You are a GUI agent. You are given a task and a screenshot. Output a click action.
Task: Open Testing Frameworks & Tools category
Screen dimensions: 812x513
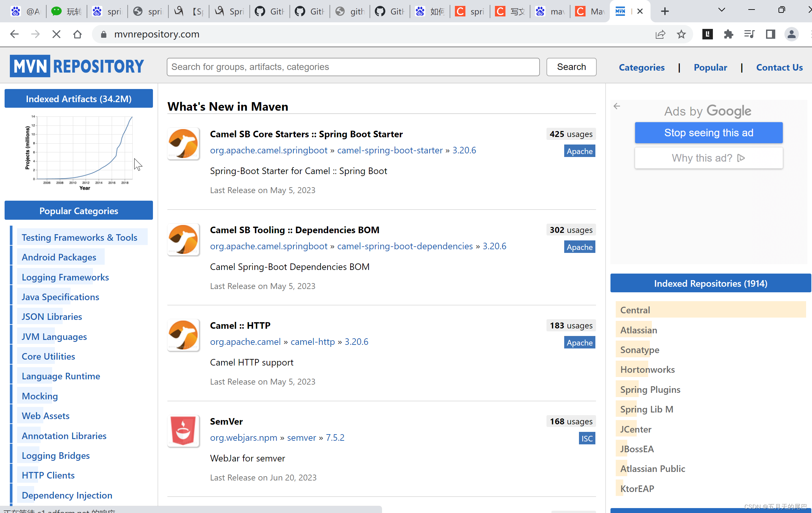click(79, 237)
